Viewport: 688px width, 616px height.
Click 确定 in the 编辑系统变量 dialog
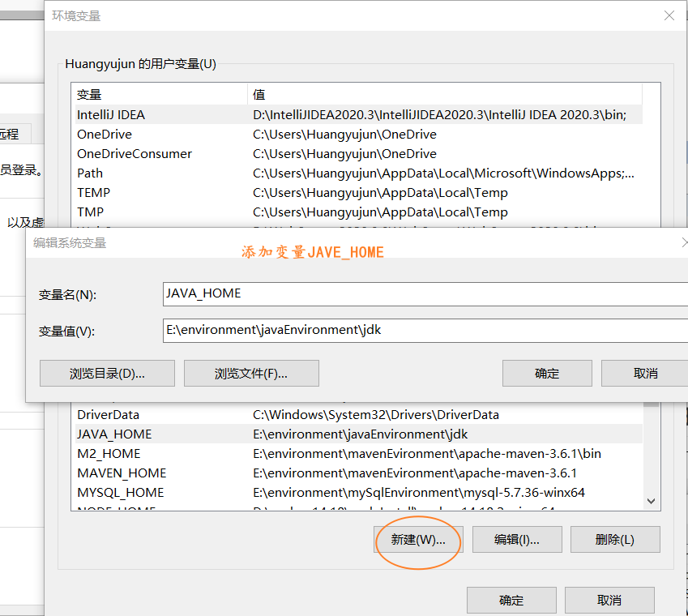pyautogui.click(x=547, y=374)
